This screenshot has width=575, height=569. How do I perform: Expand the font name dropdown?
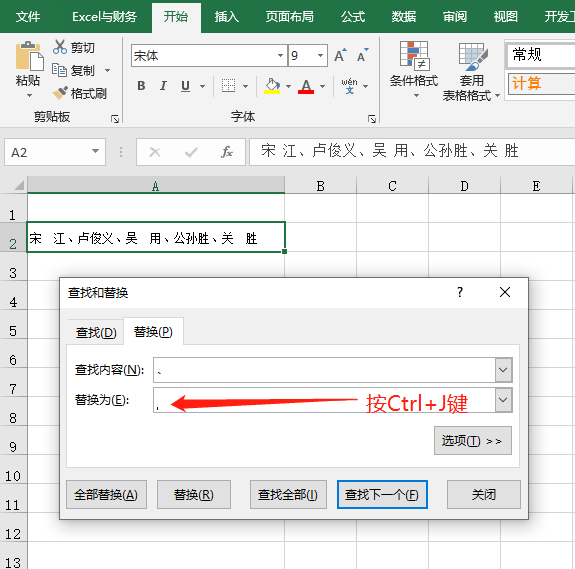click(280, 56)
